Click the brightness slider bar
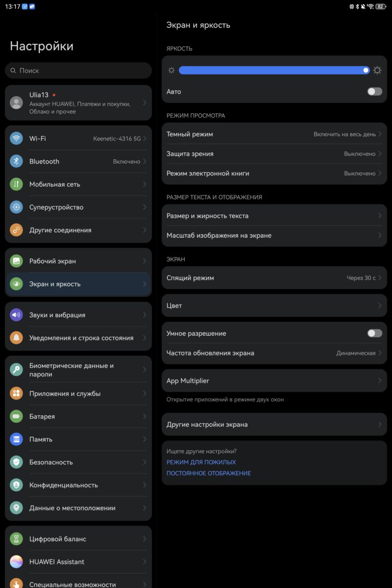 click(274, 70)
